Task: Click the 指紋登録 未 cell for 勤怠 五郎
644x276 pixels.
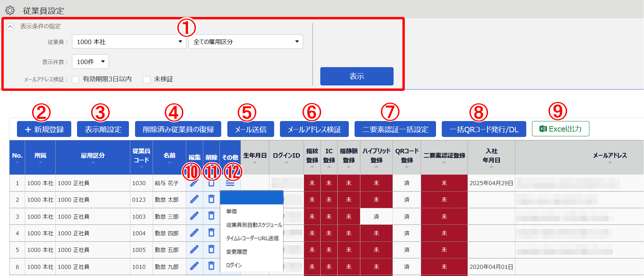Action: click(312, 250)
